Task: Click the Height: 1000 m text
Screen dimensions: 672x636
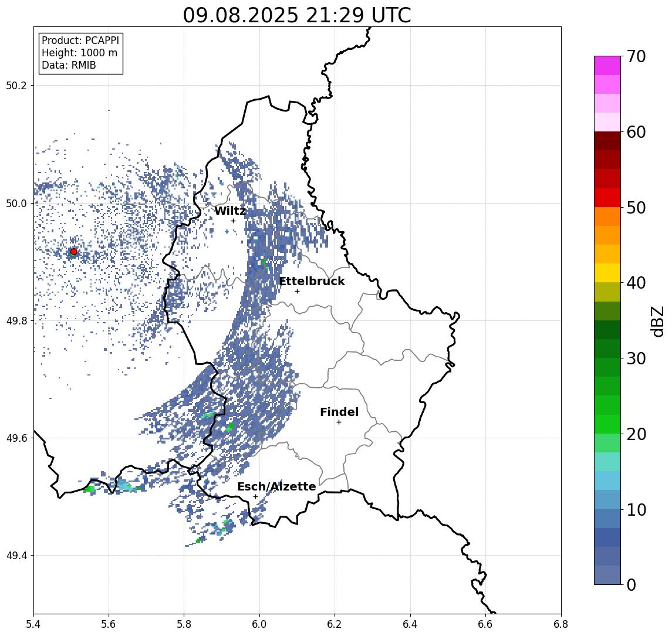Action: tap(79, 53)
